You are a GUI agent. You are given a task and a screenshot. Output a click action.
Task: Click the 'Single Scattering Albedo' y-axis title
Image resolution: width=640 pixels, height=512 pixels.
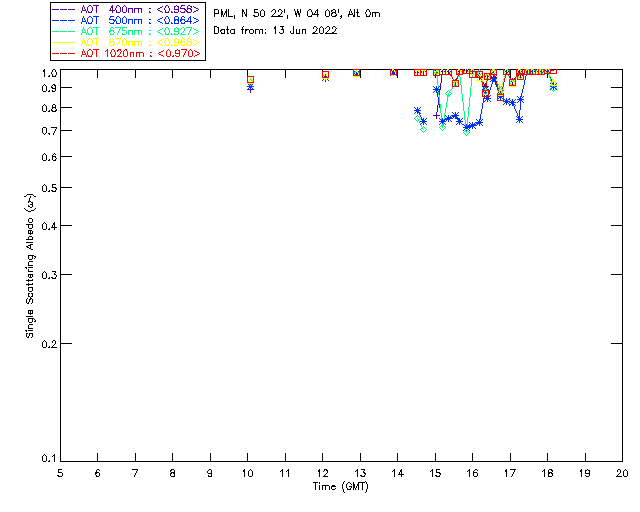[30, 266]
